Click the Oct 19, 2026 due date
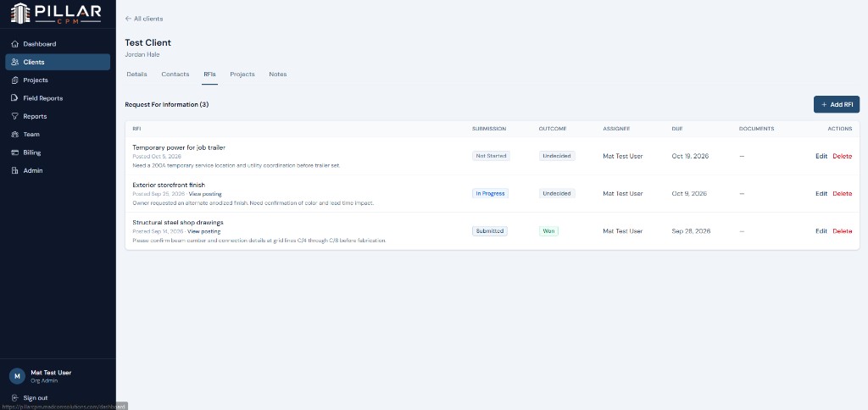The image size is (868, 410). [690, 156]
